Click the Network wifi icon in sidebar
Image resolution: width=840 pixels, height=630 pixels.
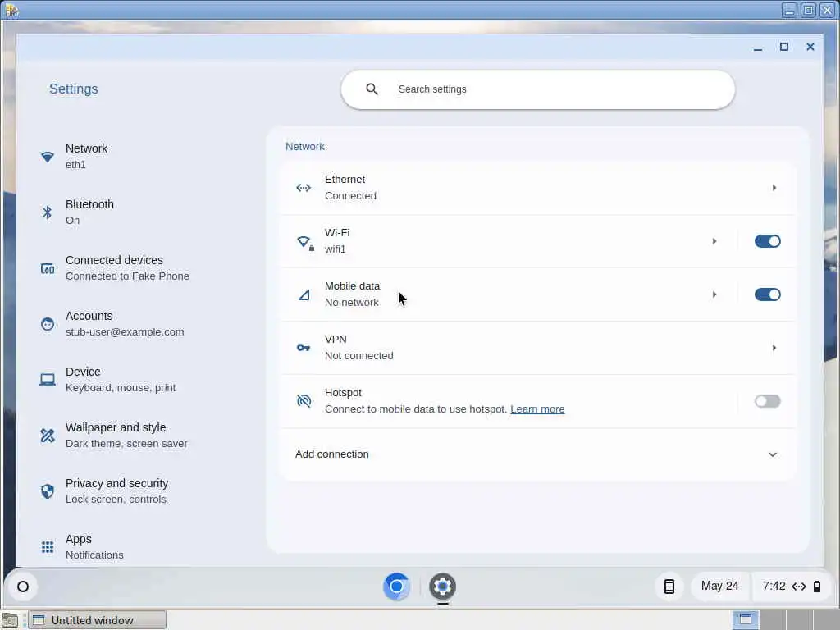47,157
